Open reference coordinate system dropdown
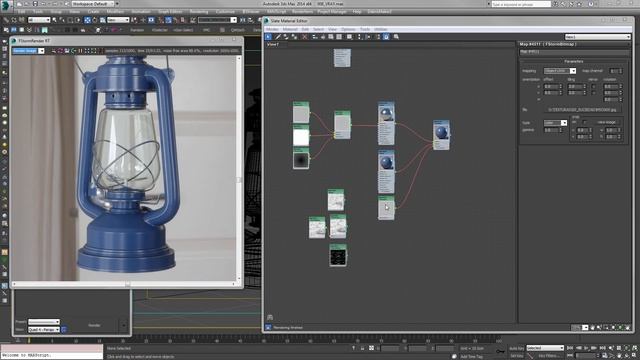This screenshot has width=640, height=360. (x=118, y=20)
